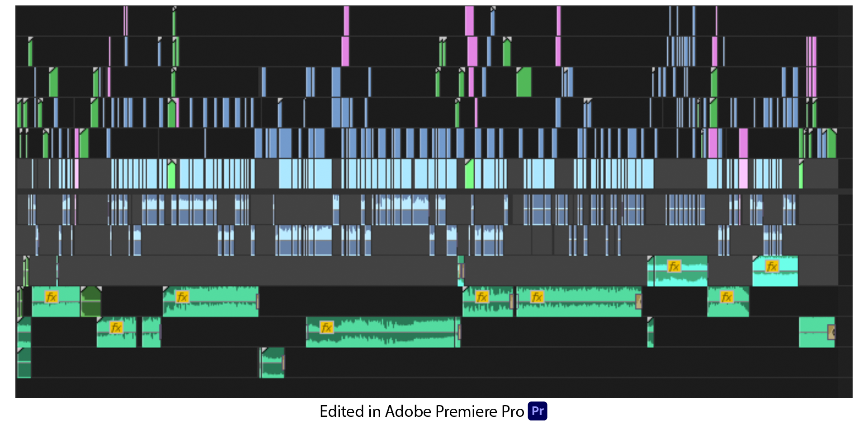Select the lone audio clip on the lowest track's middle
868x425 pixels.
273,363
